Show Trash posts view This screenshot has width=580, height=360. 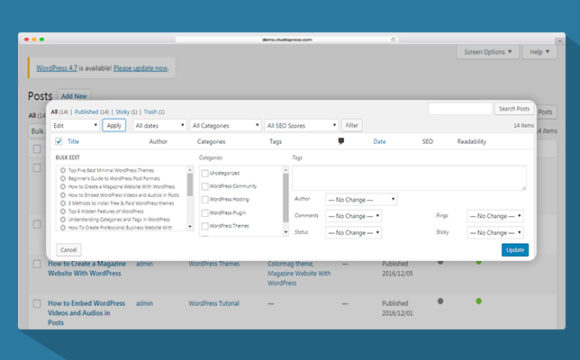click(x=150, y=112)
